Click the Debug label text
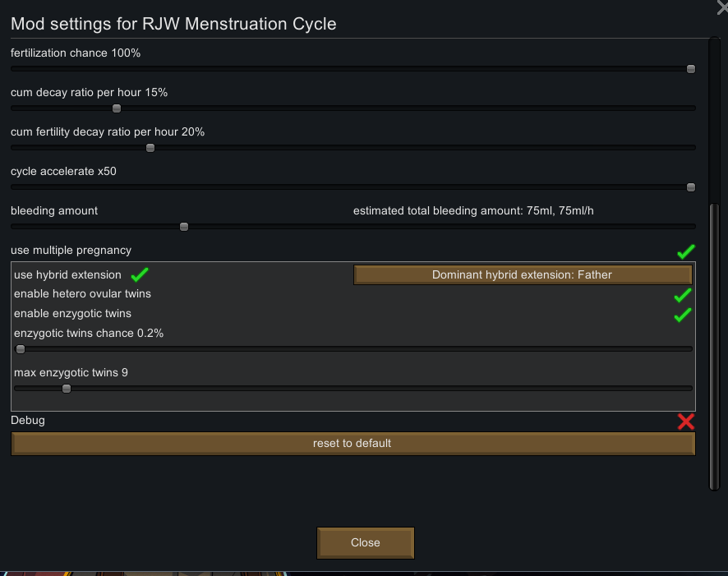The image size is (728, 576). (x=28, y=421)
